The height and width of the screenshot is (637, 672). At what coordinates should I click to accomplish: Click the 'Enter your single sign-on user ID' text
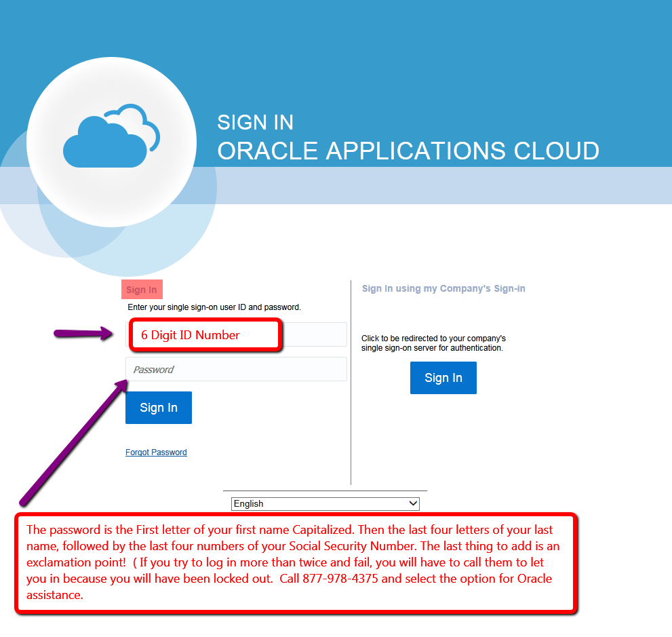tap(214, 307)
